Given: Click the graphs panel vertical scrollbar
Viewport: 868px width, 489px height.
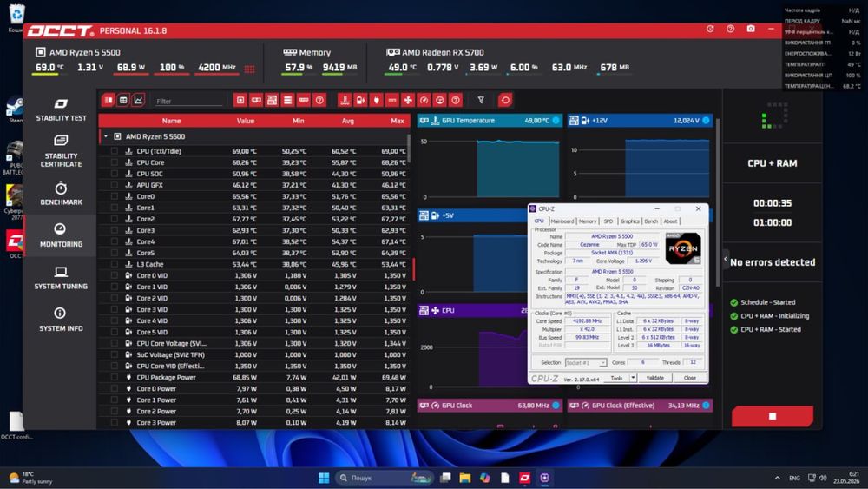Looking at the screenshot, I should point(718,202).
